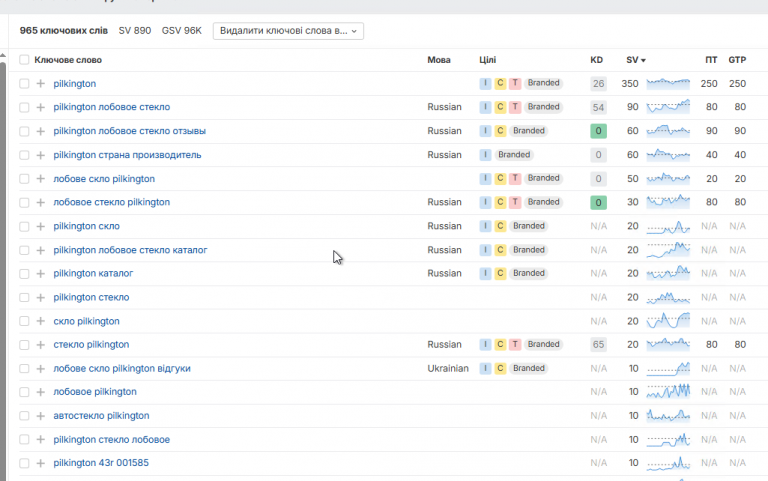Open pilkington страна производитель link
The height and width of the screenshot is (481, 768).
click(x=127, y=155)
